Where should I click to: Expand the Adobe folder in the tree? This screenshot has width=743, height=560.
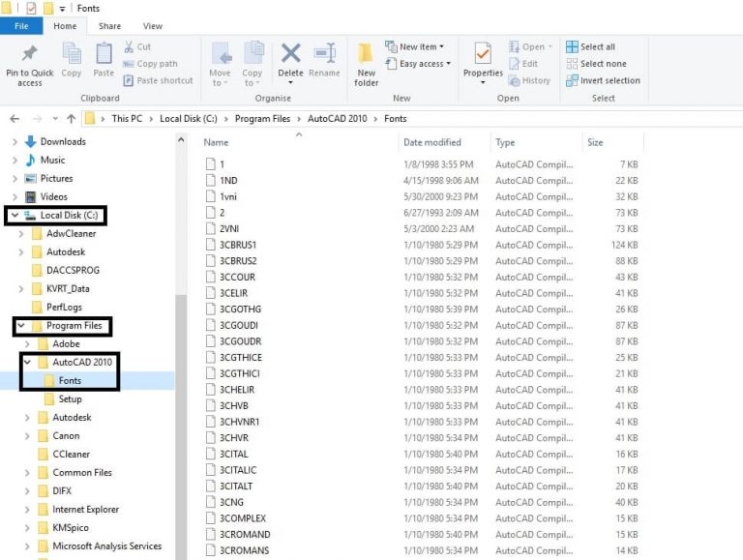click(x=27, y=344)
